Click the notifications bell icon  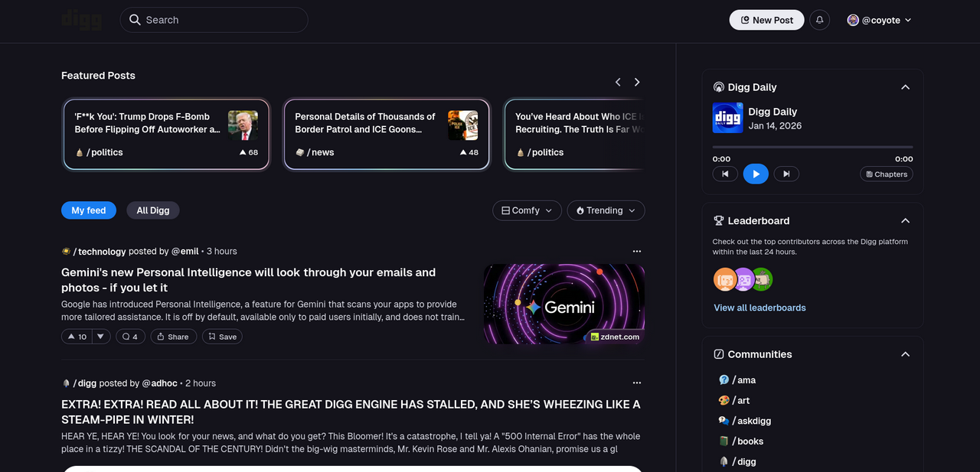820,20
